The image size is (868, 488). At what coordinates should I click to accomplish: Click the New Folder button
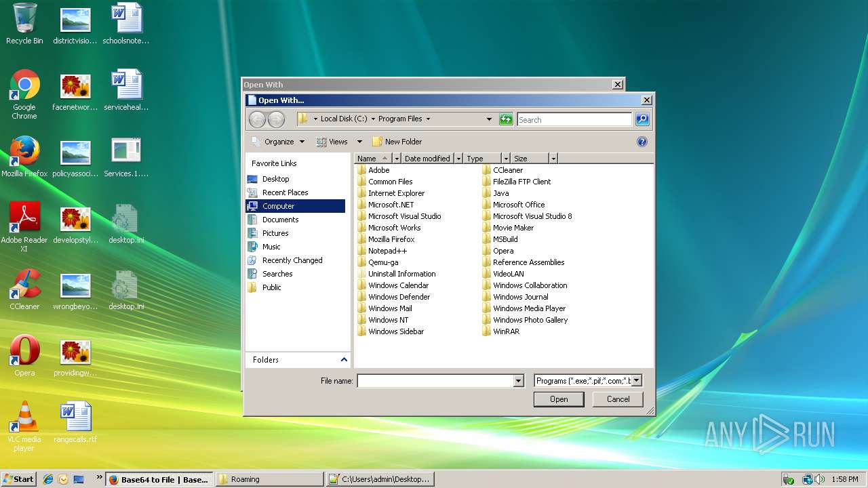click(397, 142)
